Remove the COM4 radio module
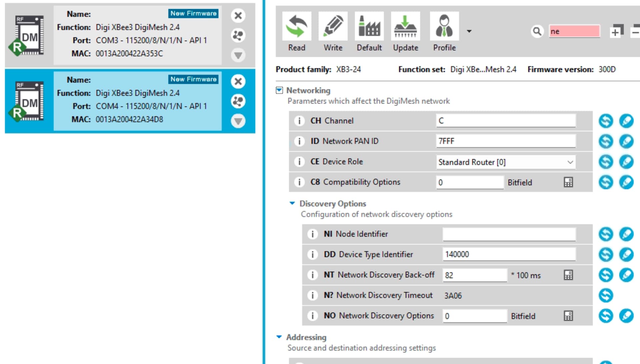The height and width of the screenshot is (364, 640). tap(238, 81)
